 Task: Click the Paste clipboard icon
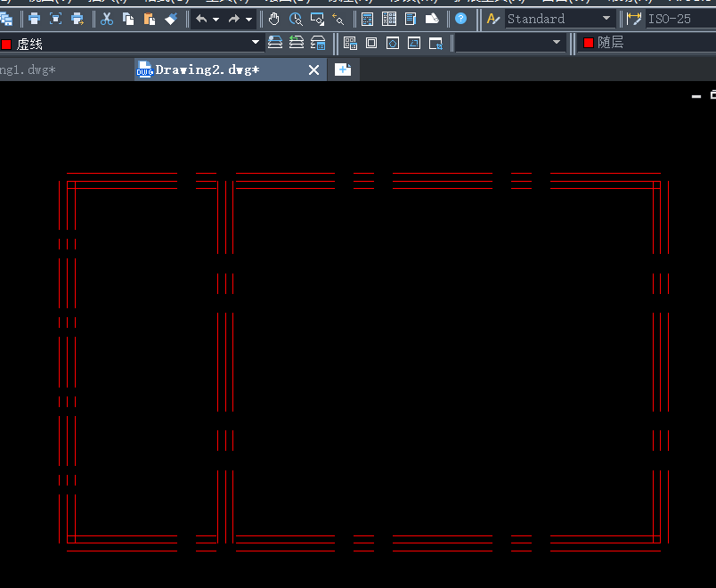click(150, 19)
